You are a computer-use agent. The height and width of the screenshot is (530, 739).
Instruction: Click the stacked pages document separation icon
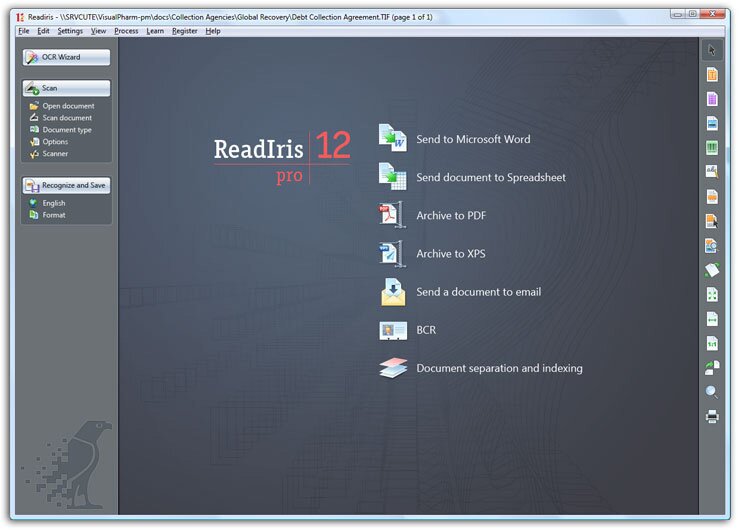(393, 368)
